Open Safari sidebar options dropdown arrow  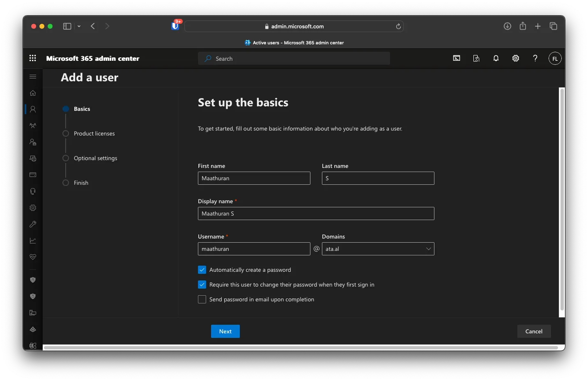79,26
